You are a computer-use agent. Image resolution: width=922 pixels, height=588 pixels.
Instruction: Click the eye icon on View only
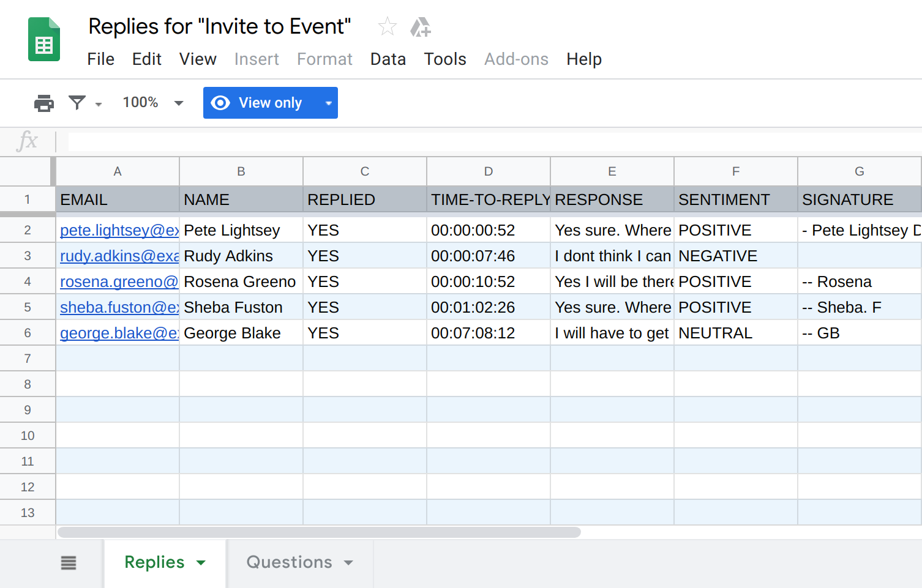tap(220, 103)
